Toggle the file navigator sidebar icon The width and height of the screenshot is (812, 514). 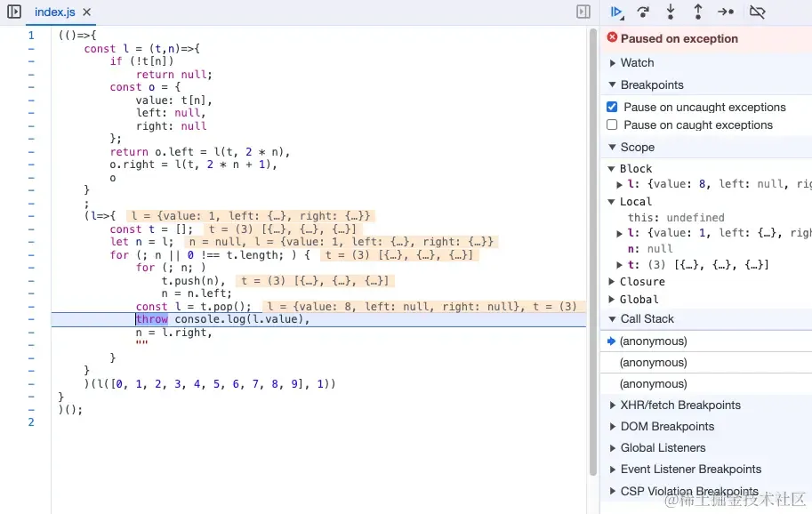tap(14, 12)
